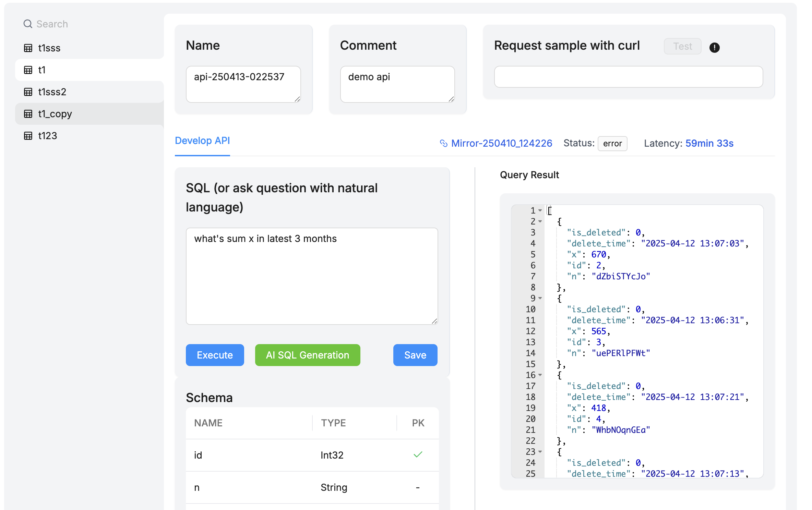Image resolution: width=812 pixels, height=510 pixels.
Task: Collapse the JSON object at line 9
Action: 540,298
